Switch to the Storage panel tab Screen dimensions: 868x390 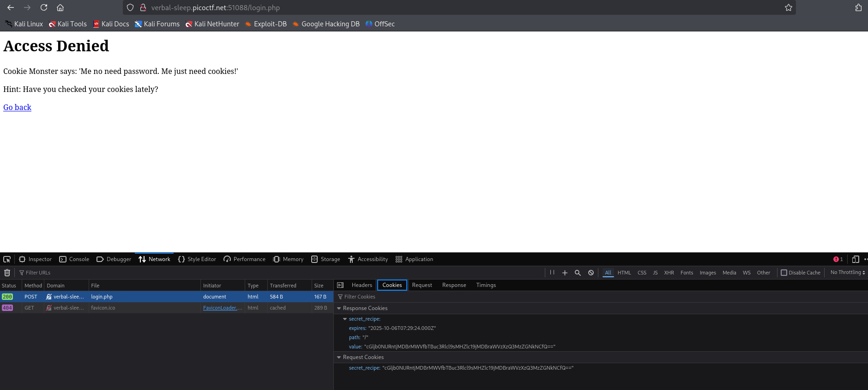click(325, 259)
